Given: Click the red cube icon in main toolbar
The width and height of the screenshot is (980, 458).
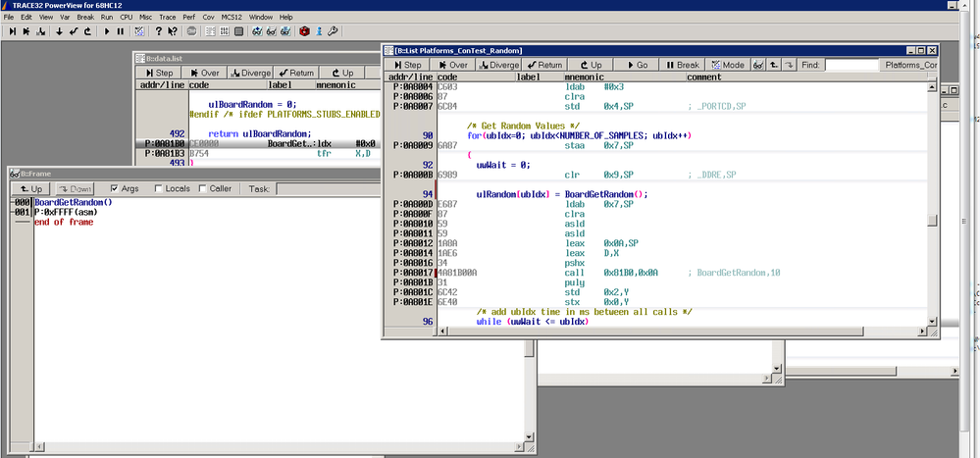Looking at the screenshot, I should coord(304,31).
